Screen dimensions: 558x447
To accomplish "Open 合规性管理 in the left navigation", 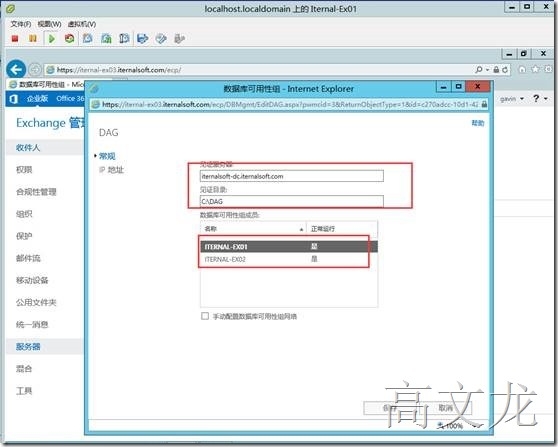I will point(36,192).
